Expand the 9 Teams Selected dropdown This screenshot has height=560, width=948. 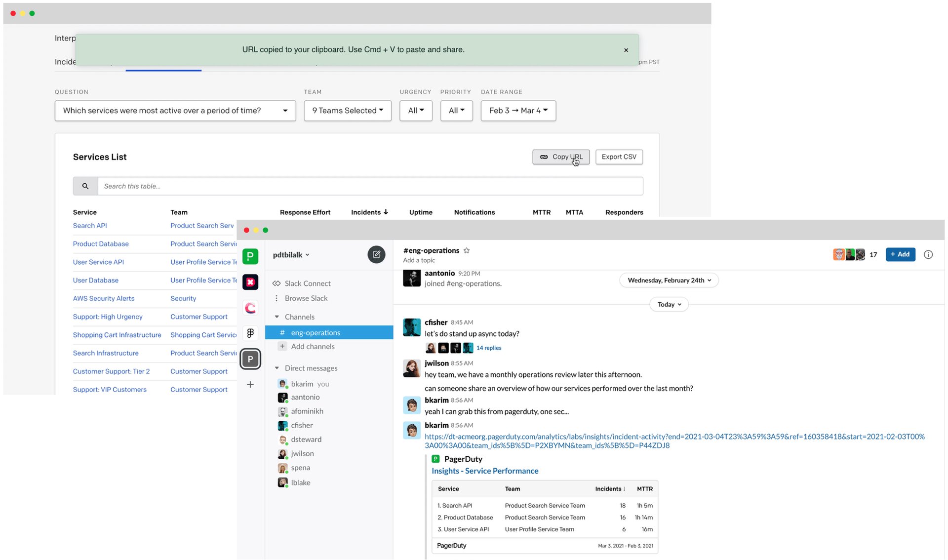tap(348, 111)
